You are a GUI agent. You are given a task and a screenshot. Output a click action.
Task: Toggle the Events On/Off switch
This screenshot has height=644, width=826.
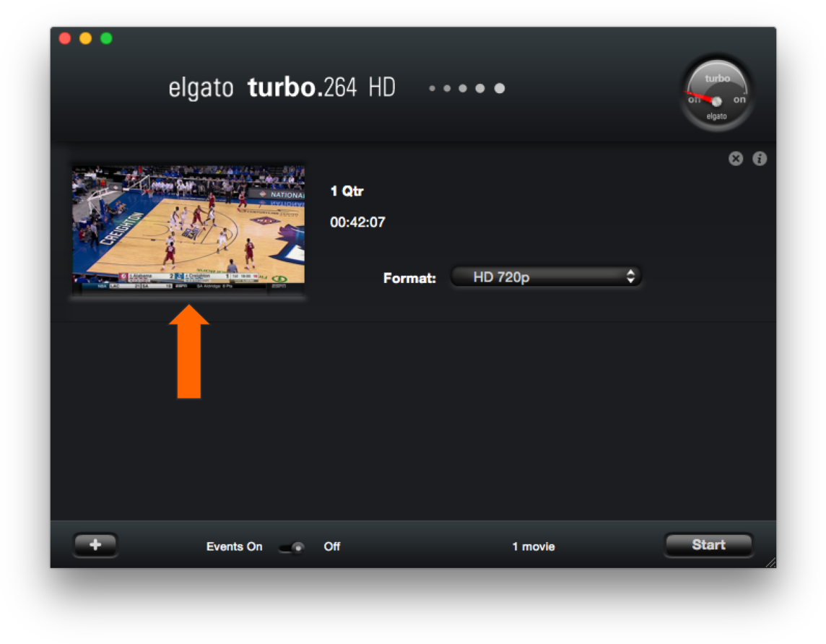pos(292,547)
